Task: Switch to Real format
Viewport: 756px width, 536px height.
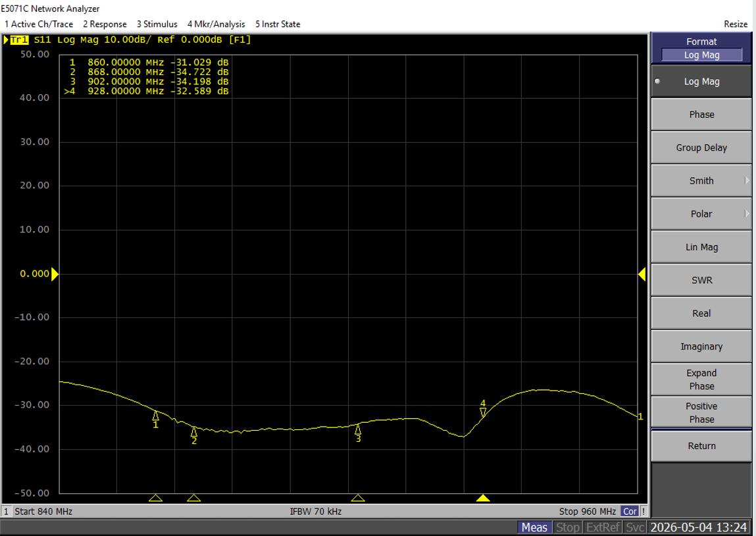Action: point(701,313)
